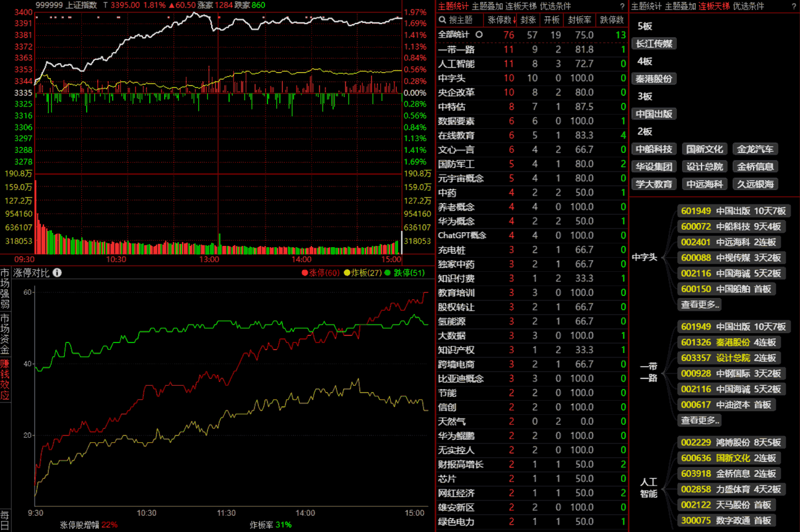This screenshot has width=800, height=532.
Task: Click the 中船科技 stock button
Action: [654, 149]
